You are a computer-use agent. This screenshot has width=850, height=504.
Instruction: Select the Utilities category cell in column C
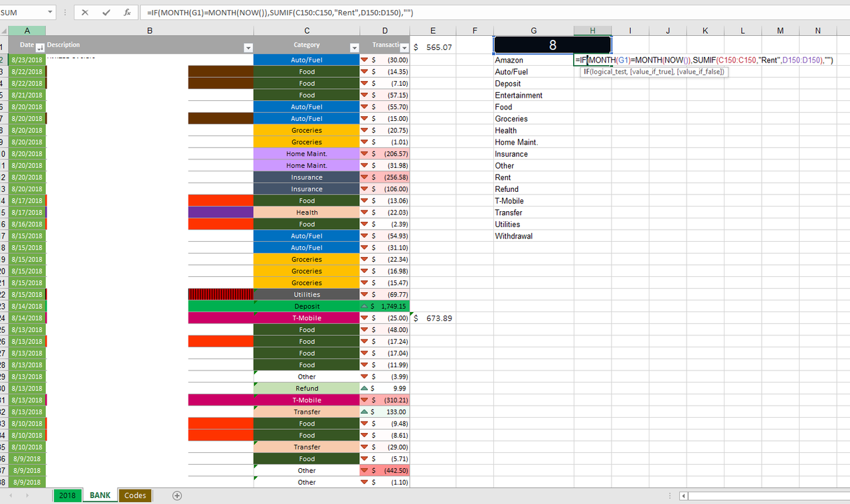pyautogui.click(x=307, y=295)
